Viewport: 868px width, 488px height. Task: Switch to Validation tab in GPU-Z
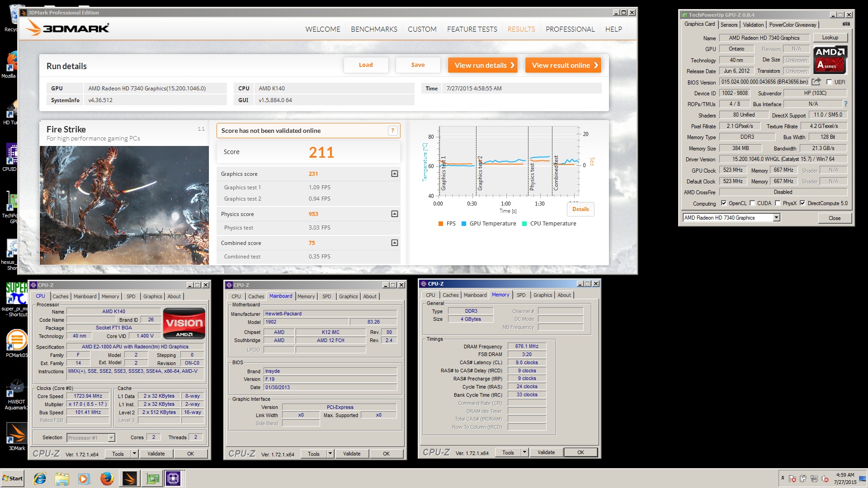coord(753,25)
